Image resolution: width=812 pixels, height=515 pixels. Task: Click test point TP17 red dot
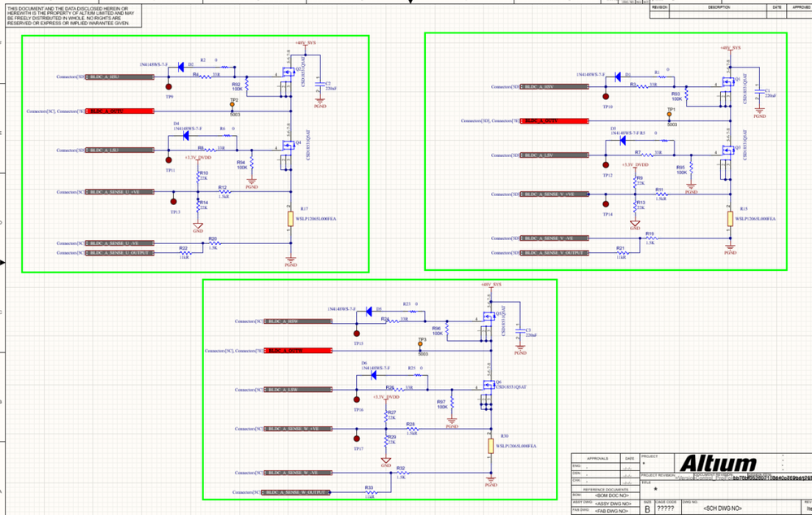(356, 439)
